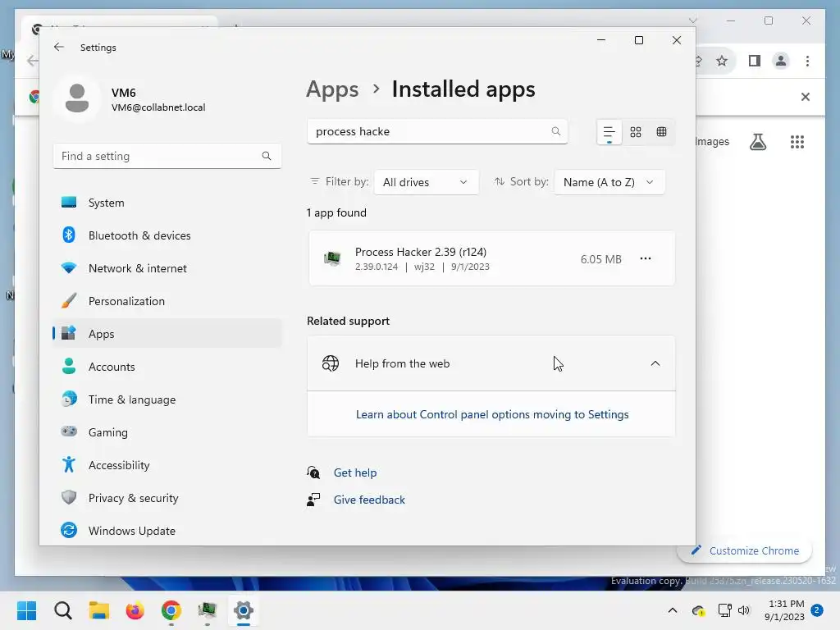
Task: Open notification badge showing 2
Action: pos(817,610)
